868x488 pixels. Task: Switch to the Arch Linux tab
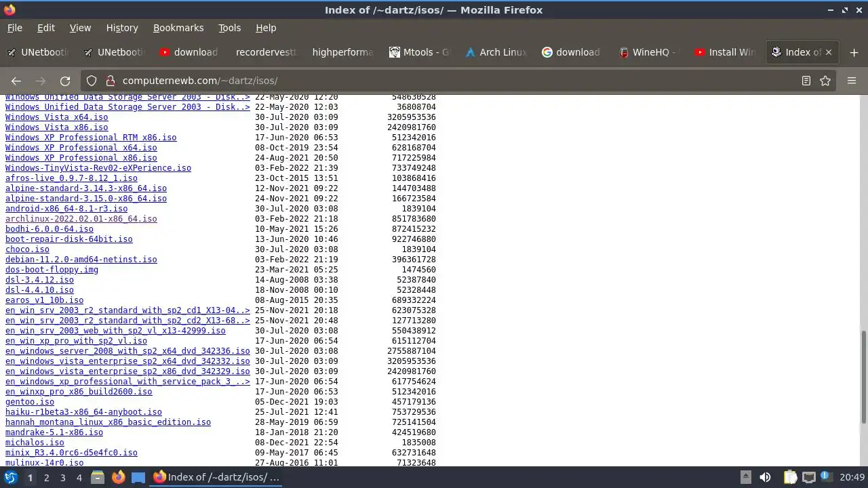[496, 52]
